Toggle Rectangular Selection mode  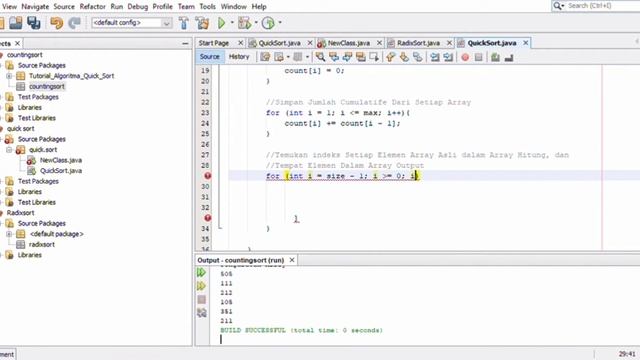click(x=374, y=57)
